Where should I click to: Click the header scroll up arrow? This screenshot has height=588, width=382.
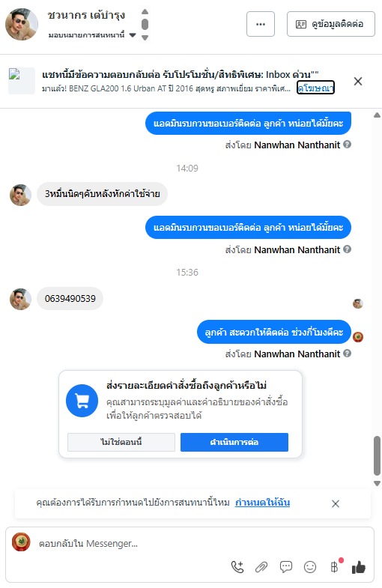(x=145, y=12)
